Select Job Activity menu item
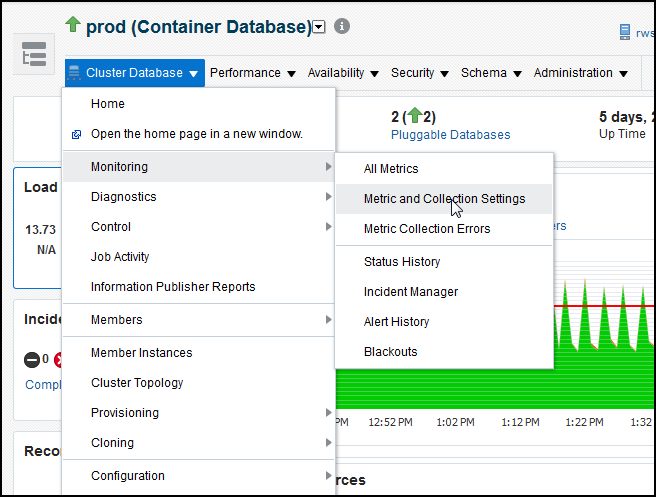 [x=120, y=257]
